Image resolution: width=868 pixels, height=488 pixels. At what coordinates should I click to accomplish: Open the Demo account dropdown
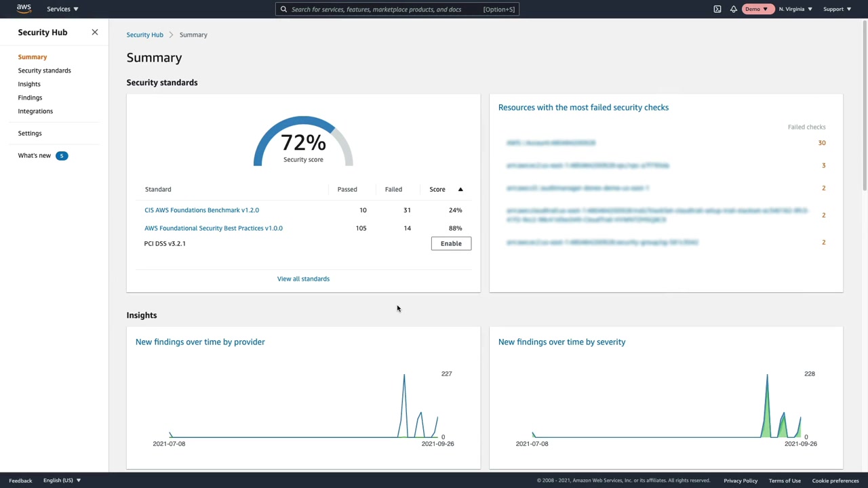point(756,9)
